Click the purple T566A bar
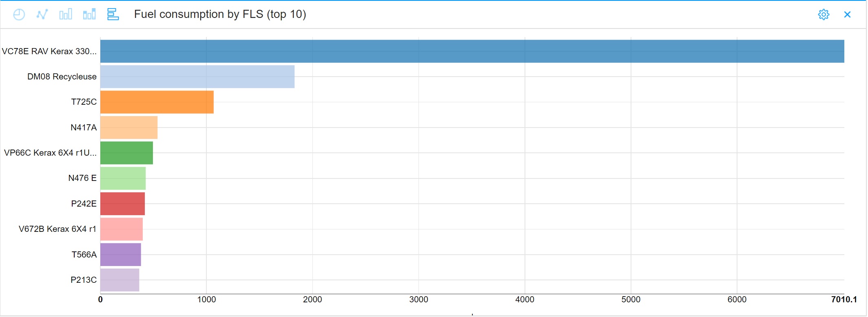The height and width of the screenshot is (317, 868). (x=121, y=255)
